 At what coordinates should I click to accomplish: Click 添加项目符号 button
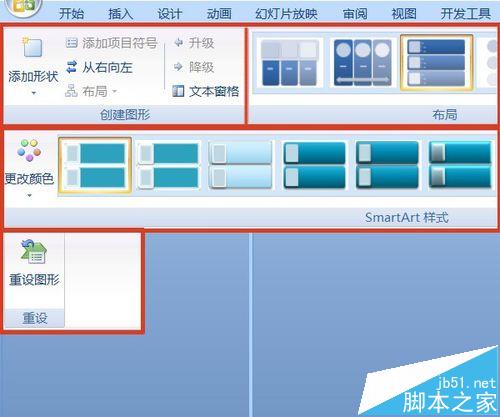[111, 43]
